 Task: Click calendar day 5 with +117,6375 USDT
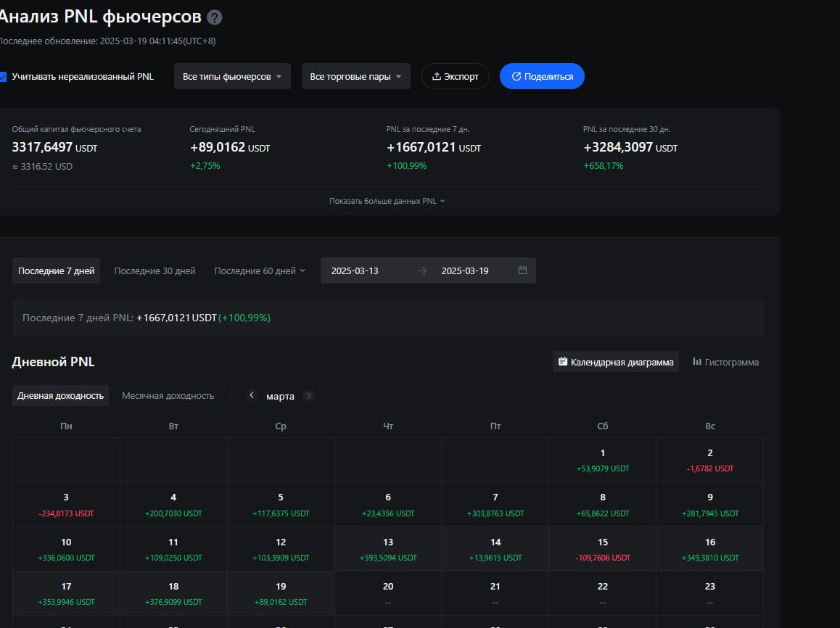tap(281, 504)
